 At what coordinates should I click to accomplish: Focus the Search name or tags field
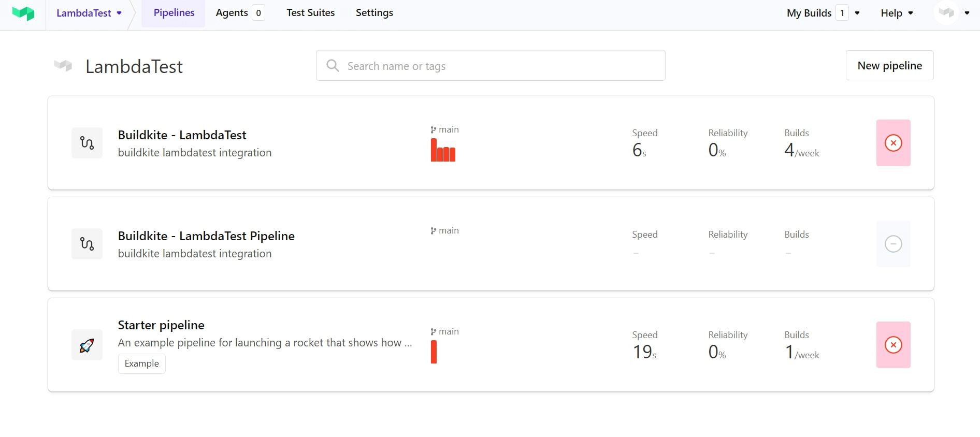(491, 65)
